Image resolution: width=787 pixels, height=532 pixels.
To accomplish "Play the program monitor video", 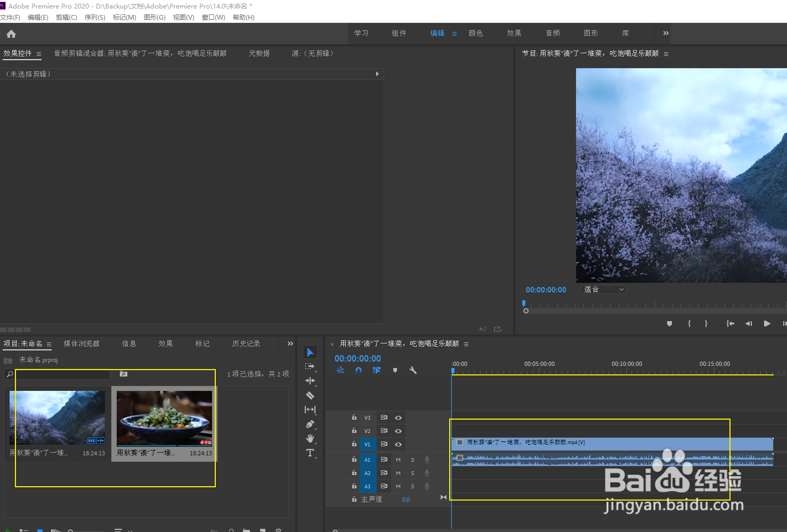I will pyautogui.click(x=767, y=323).
